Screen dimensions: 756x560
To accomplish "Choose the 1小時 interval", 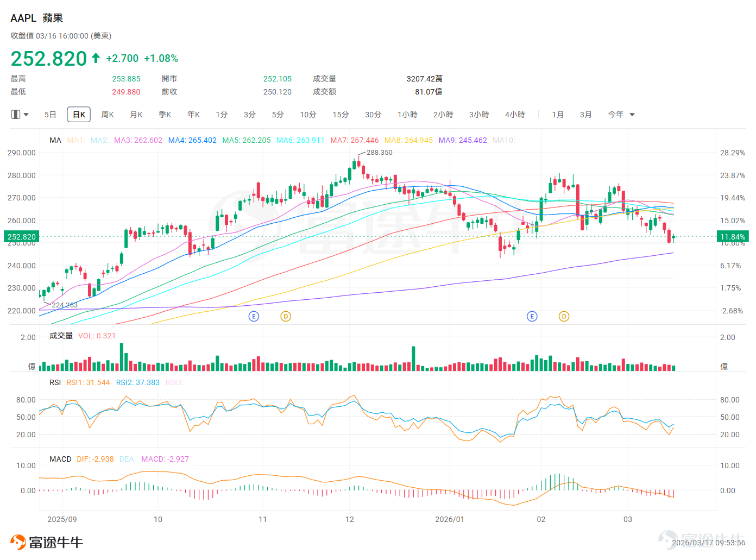I will pyautogui.click(x=407, y=115).
